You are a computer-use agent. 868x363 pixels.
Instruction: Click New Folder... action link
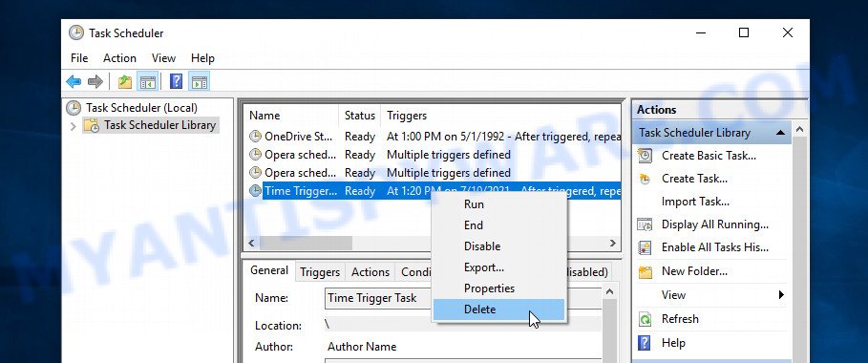694,271
